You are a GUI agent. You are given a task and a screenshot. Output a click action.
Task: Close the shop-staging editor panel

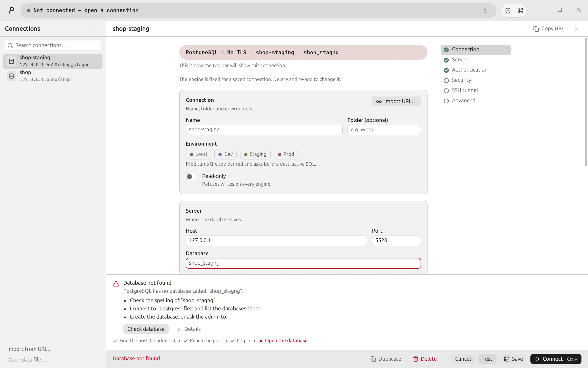click(x=576, y=29)
